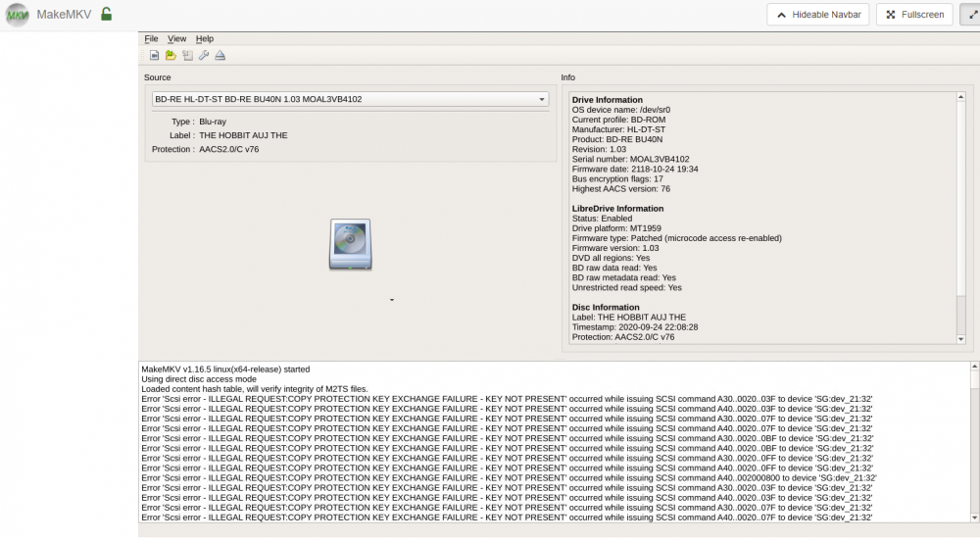The image size is (980, 542).
Task: Click 'Unrestricted read speed: Yes' line
Action: click(x=627, y=288)
